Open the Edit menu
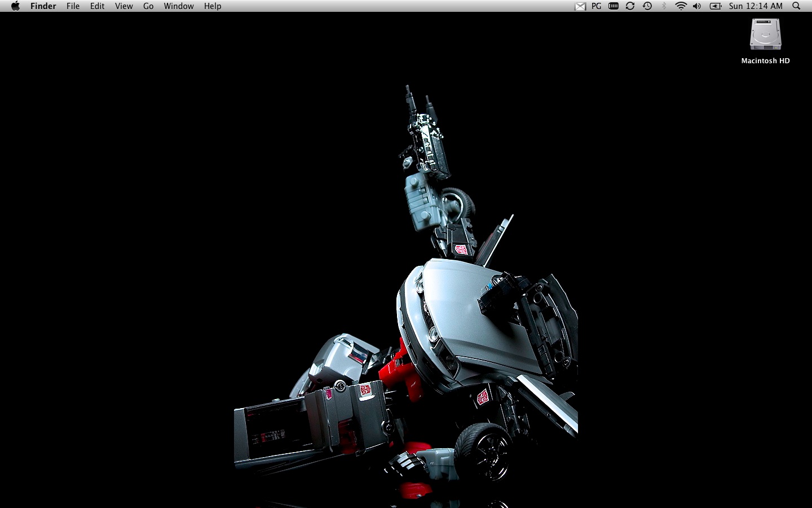The image size is (812, 508). click(97, 6)
